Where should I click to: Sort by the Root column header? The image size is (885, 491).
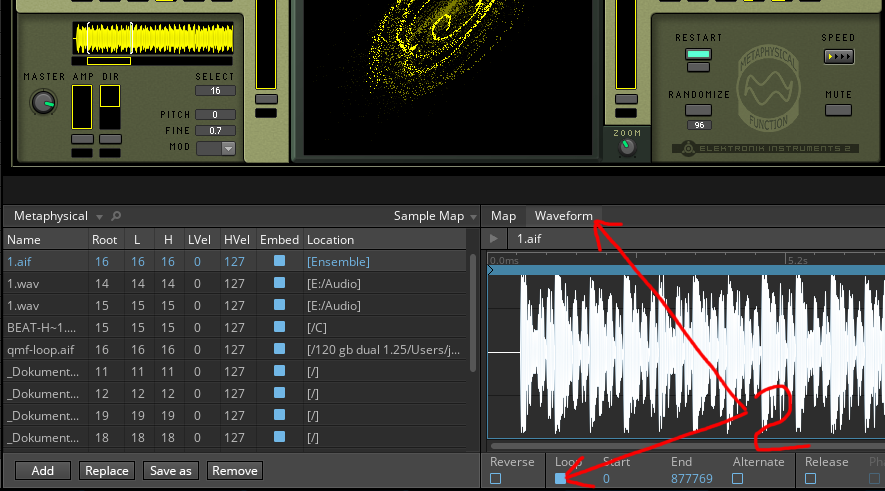click(104, 240)
